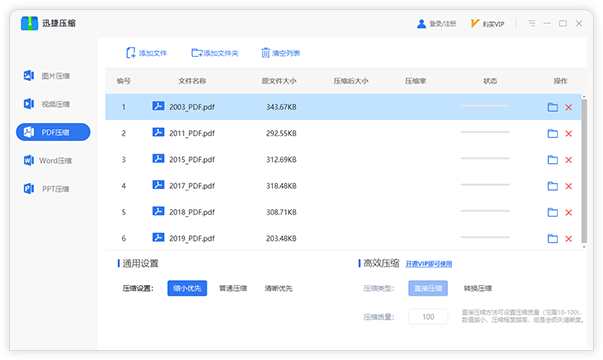The width and height of the screenshot is (603, 360).
Task: Click the file list vertical scrollbar
Action: (x=584, y=171)
